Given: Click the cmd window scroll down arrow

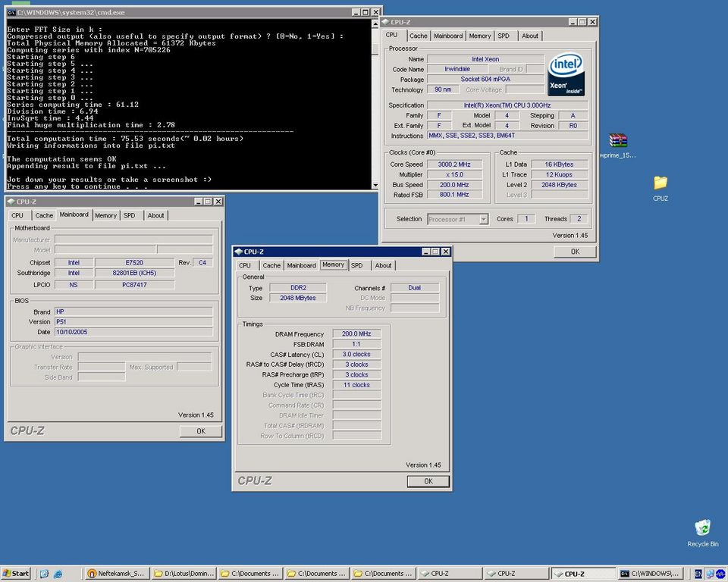Looking at the screenshot, I should pyautogui.click(x=375, y=185).
